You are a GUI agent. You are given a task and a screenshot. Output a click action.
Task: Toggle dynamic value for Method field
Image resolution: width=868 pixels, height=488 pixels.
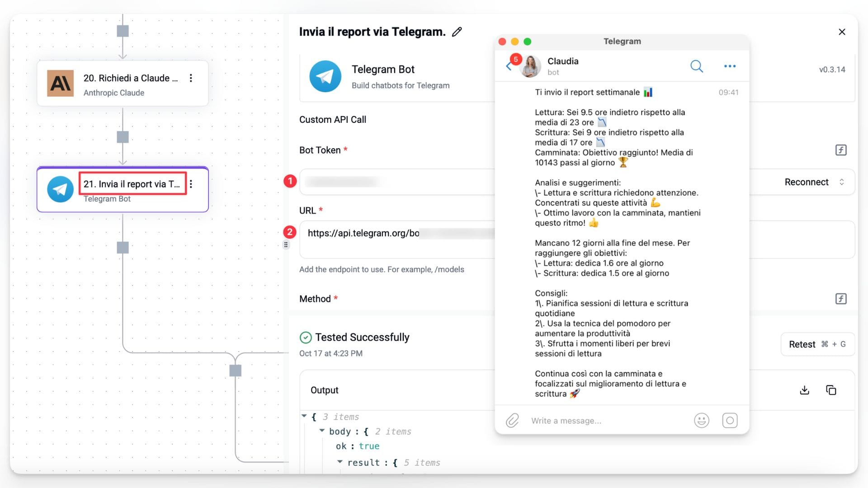click(x=841, y=299)
